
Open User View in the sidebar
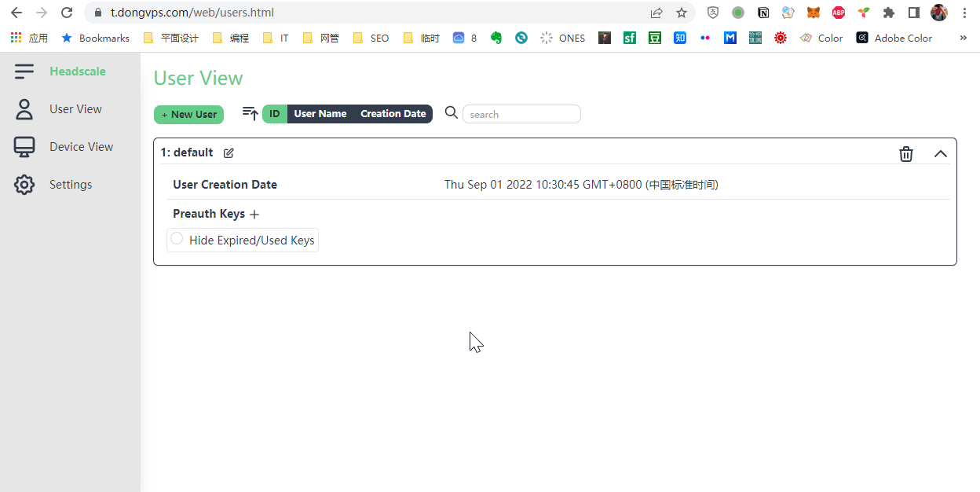(x=75, y=109)
